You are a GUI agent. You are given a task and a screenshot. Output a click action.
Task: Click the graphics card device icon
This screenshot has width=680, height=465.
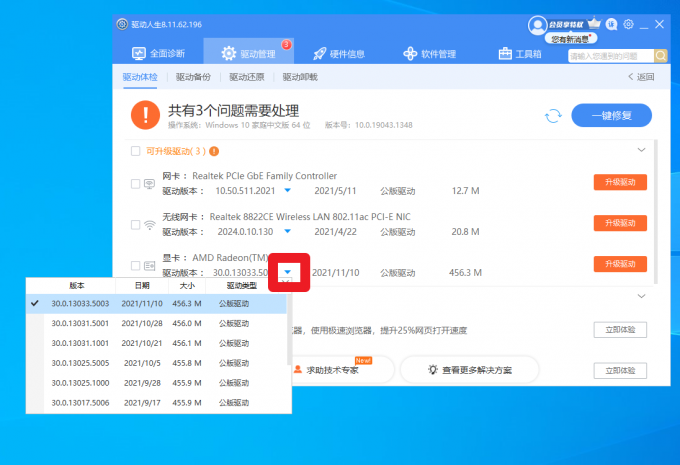tap(150, 265)
